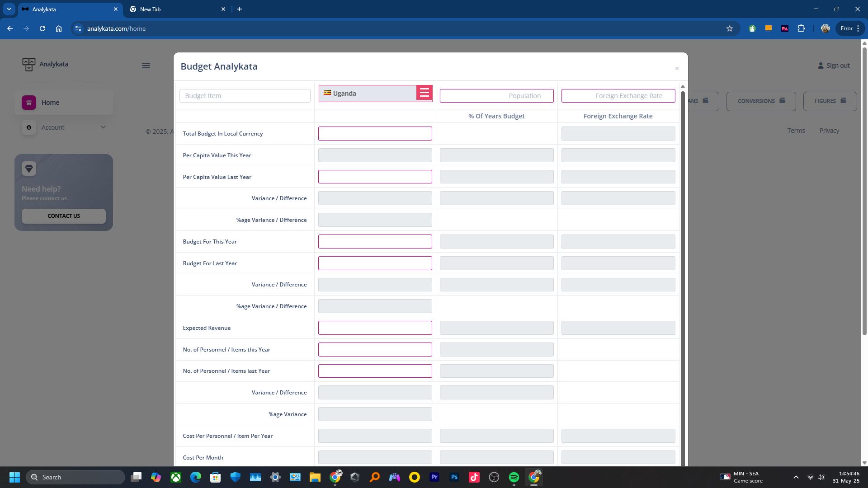Click the Population input field
Screen dimensions: 868x488
tap(496, 96)
